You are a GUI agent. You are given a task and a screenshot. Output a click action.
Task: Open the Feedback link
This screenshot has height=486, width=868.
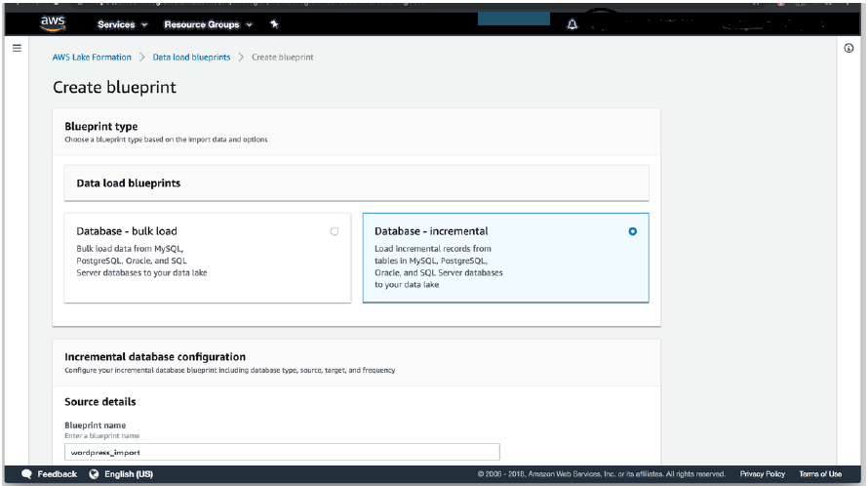point(57,474)
